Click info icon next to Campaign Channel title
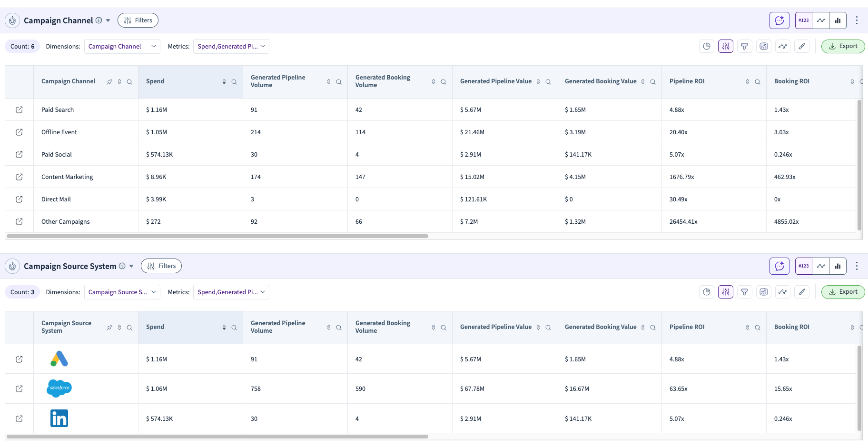This screenshot has width=868, height=448. [99, 20]
